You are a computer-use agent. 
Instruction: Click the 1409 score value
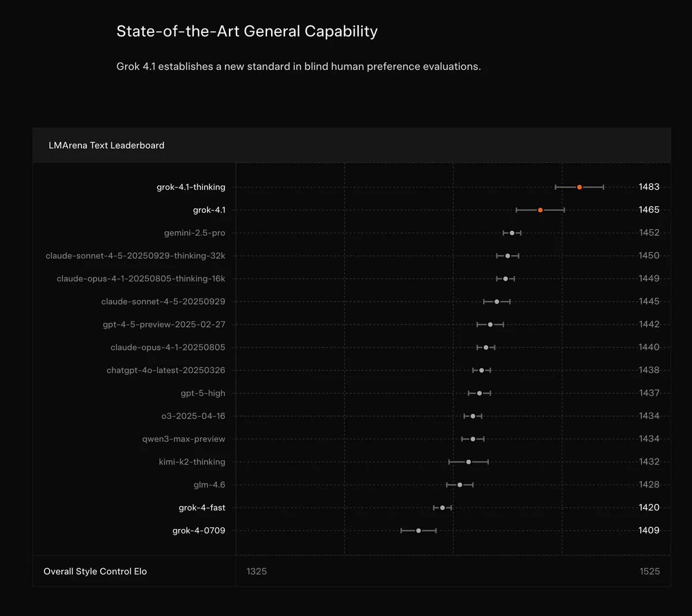tap(649, 531)
